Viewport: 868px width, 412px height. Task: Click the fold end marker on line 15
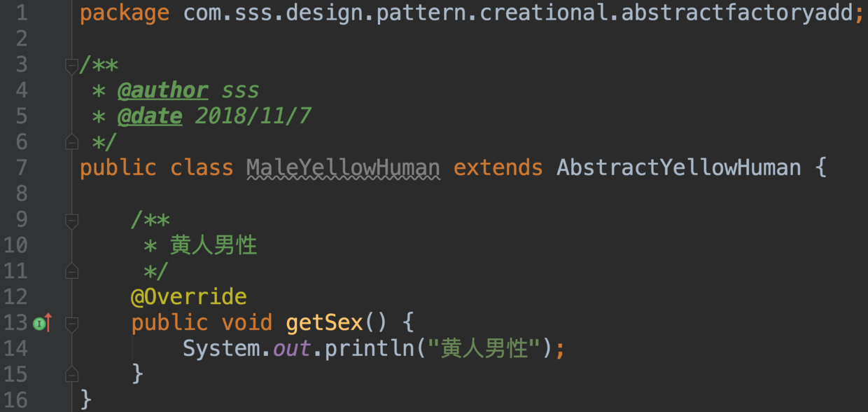pyautogui.click(x=71, y=375)
